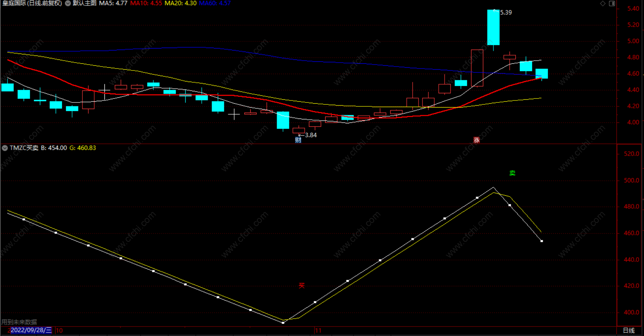Click the red 买 buy signal marker
Screen dimensions: 644x336
[x=302, y=286]
